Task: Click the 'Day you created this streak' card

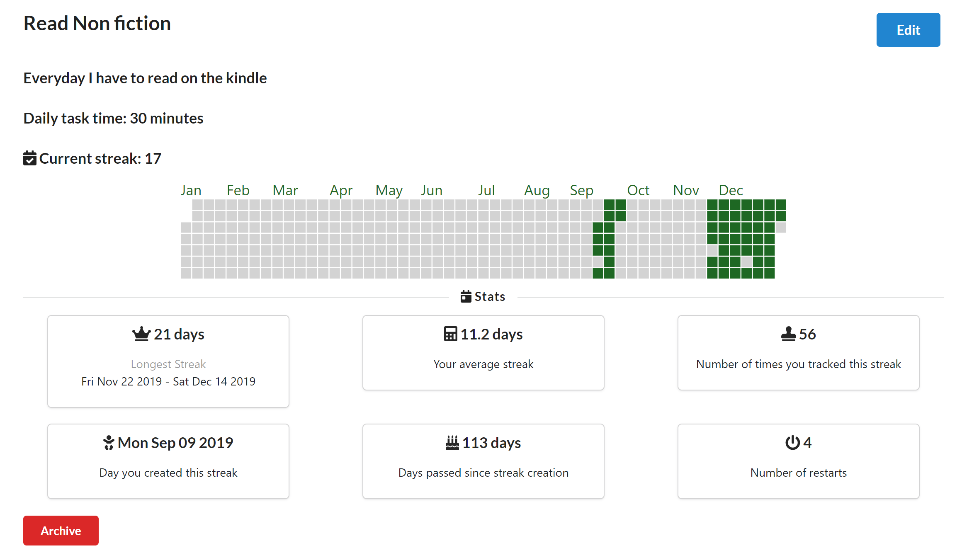Action: (168, 461)
